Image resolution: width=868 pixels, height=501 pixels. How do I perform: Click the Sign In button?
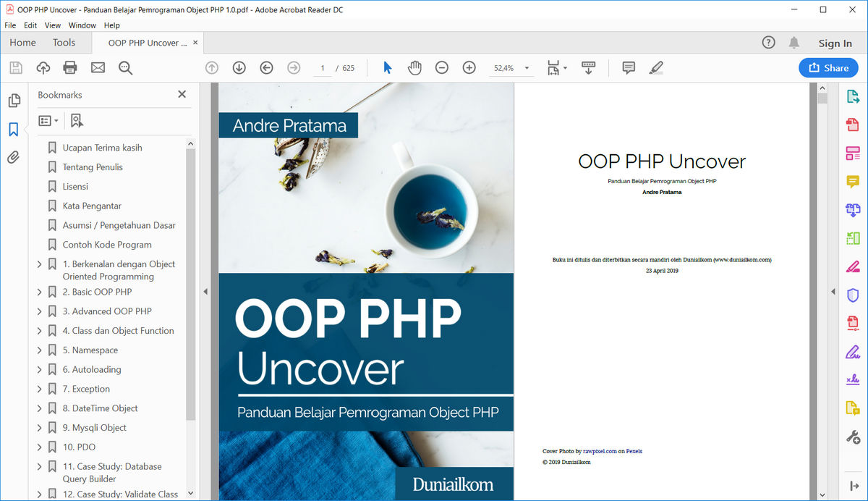tap(835, 43)
